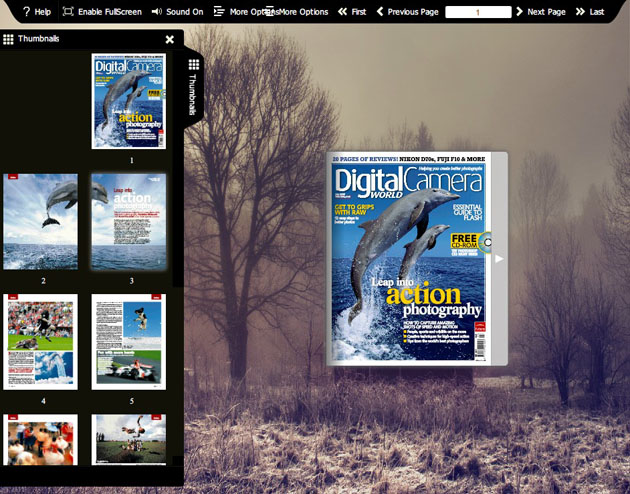Click the right chevron Next icon

pyautogui.click(x=519, y=12)
